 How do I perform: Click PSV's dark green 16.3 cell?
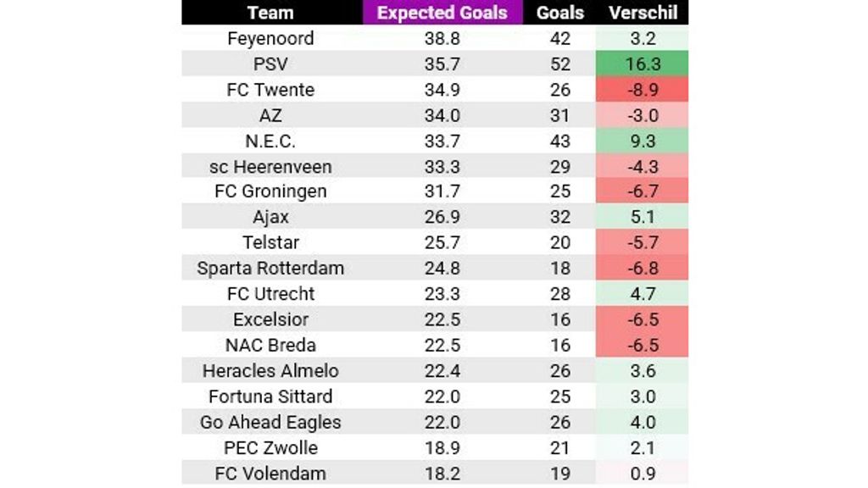pyautogui.click(x=643, y=64)
